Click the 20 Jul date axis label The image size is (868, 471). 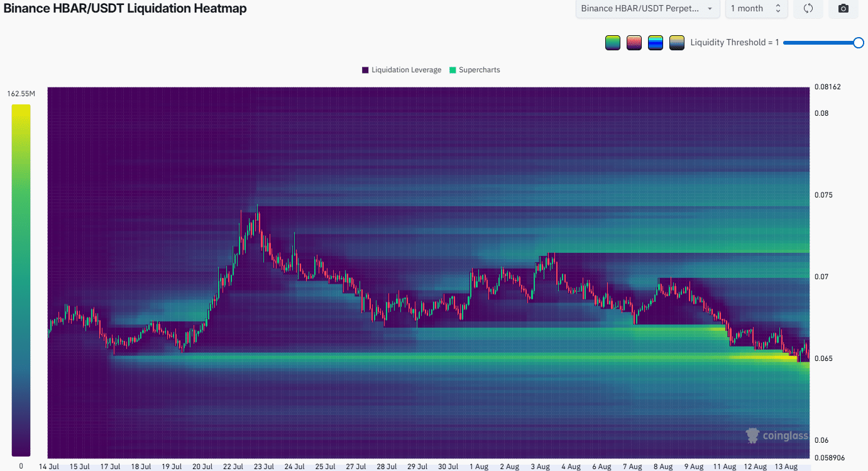[x=202, y=467]
